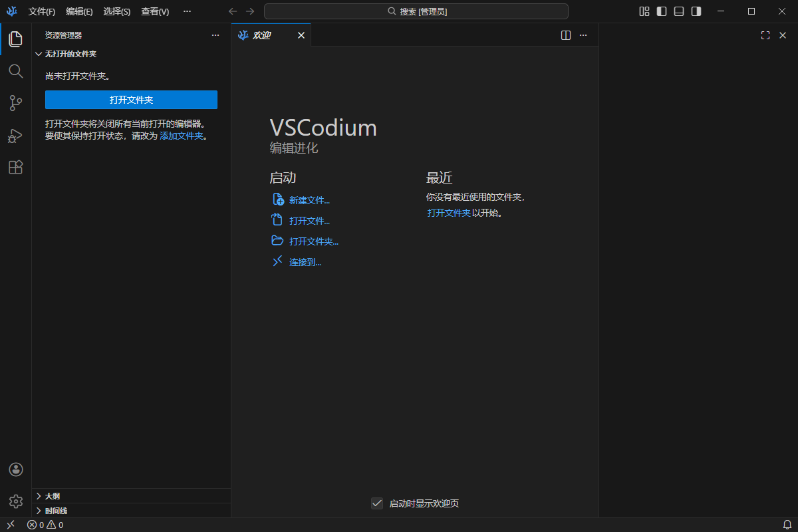Open the Manage settings gear icon
The width and height of the screenshot is (798, 532).
(15, 501)
